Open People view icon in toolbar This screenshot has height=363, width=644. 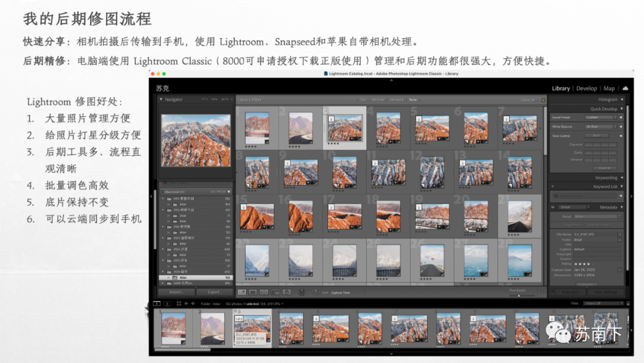287,293
